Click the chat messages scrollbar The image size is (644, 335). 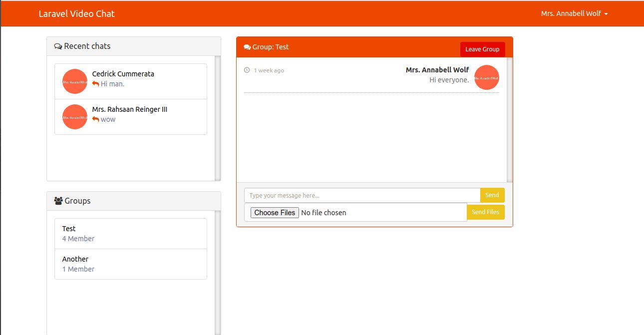[510, 120]
